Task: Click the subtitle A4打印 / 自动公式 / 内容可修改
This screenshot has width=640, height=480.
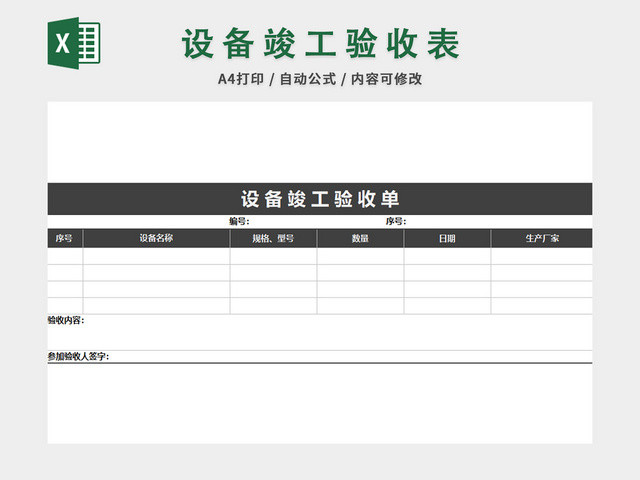Action: pos(320,79)
